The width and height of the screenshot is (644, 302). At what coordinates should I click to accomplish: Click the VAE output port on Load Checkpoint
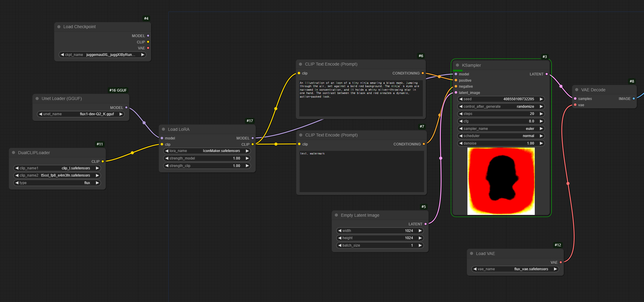click(x=148, y=48)
